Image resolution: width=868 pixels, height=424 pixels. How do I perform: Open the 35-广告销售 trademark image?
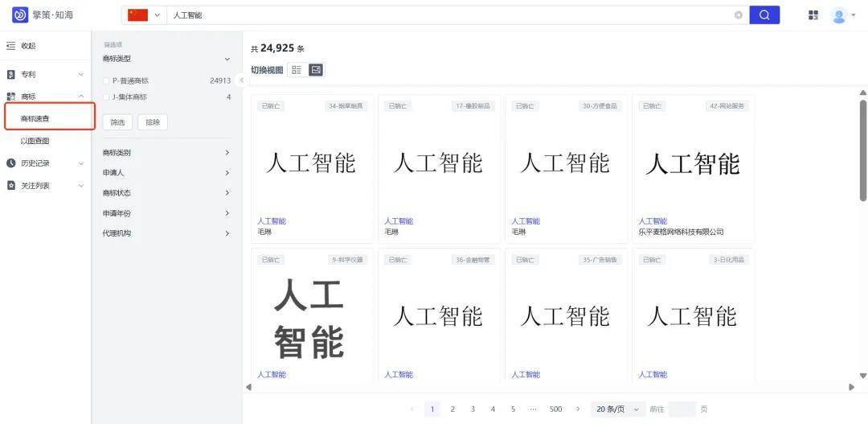pyautogui.click(x=565, y=317)
